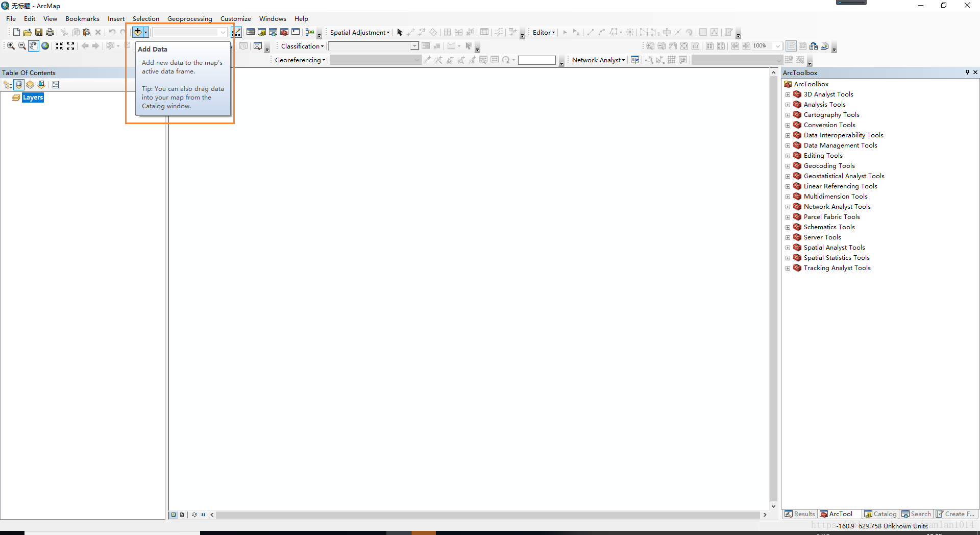Toggle auto-hide pin on ArcToolbox panel
The image size is (980, 535).
click(967, 72)
